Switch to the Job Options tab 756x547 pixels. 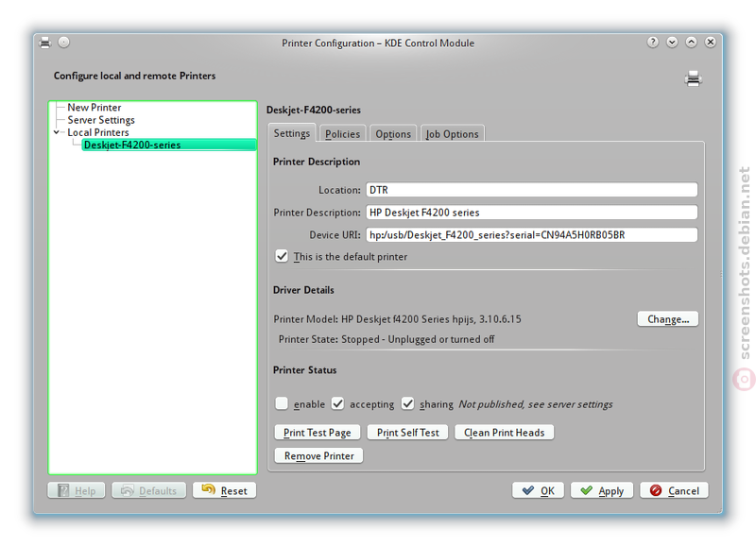pos(453,134)
